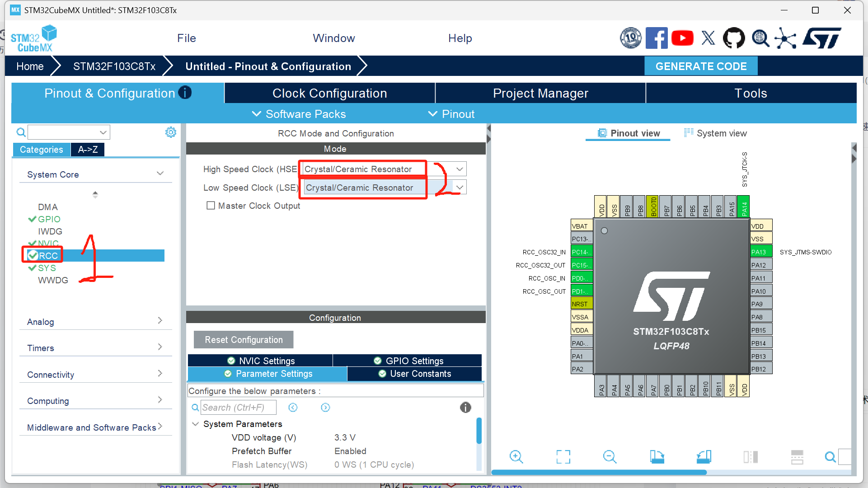Screen dimensions: 868x488
Task: Click the horizontal scrollbar under the pinout
Action: [599, 472]
